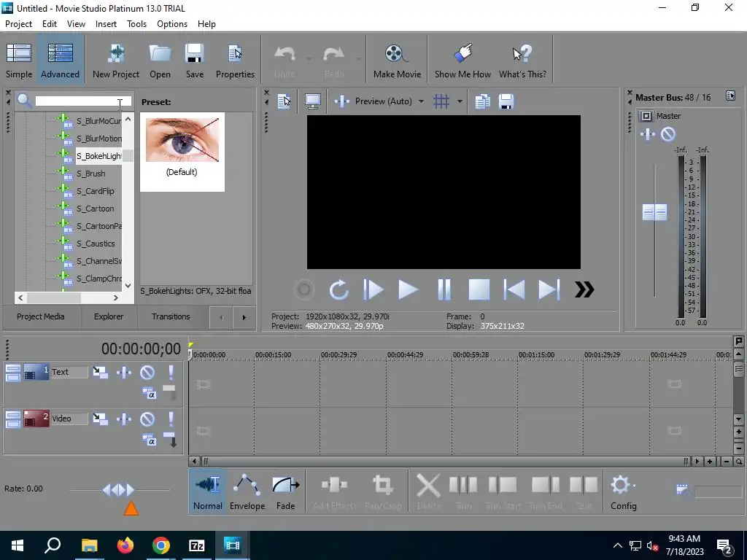Show more transport buttons chevron

[x=584, y=289]
